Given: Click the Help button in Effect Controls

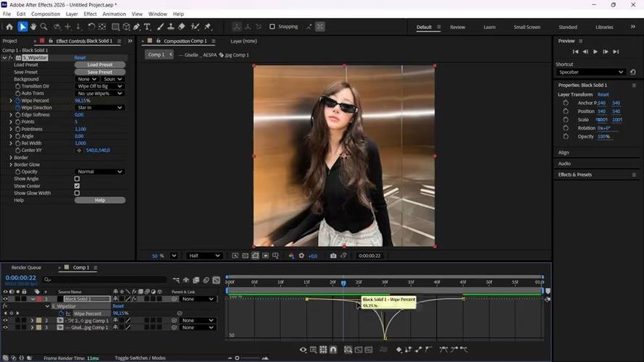Looking at the screenshot, I should coord(100,201).
